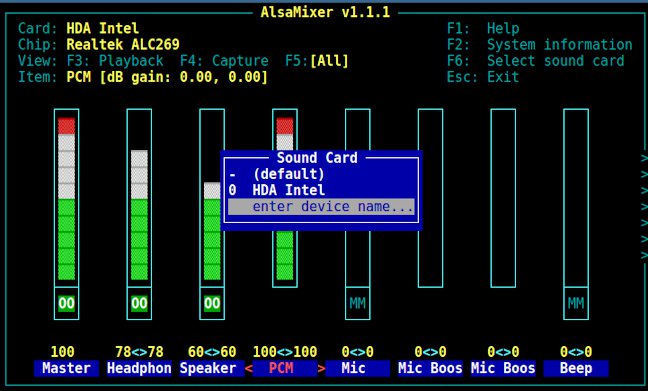Image resolution: width=648 pixels, height=391 pixels.
Task: Toggle the Headphone mute indicator OO
Action: coord(139,303)
